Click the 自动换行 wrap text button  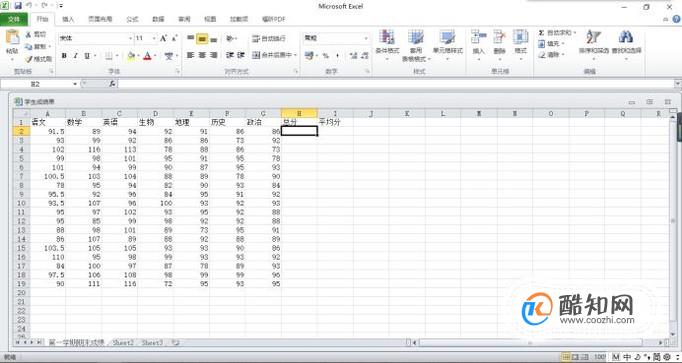pyautogui.click(x=269, y=39)
